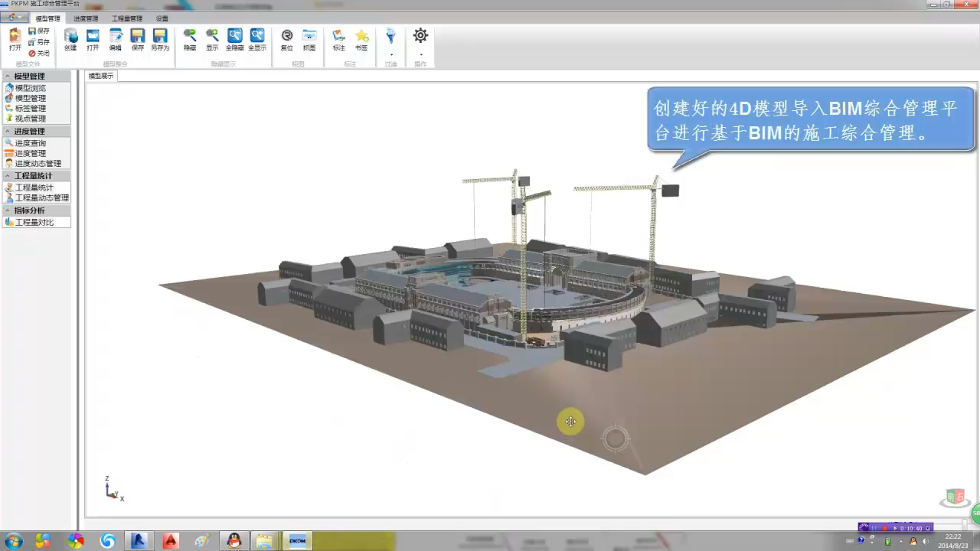Click the small 另存 icon in 模型文件
Image resolution: width=980 pixels, height=551 pixels.
point(38,42)
